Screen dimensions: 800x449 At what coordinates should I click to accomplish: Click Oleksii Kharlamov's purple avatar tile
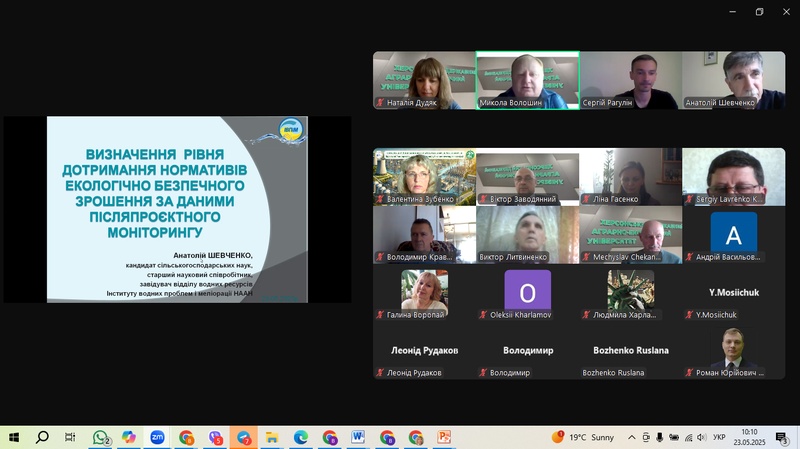click(x=527, y=295)
